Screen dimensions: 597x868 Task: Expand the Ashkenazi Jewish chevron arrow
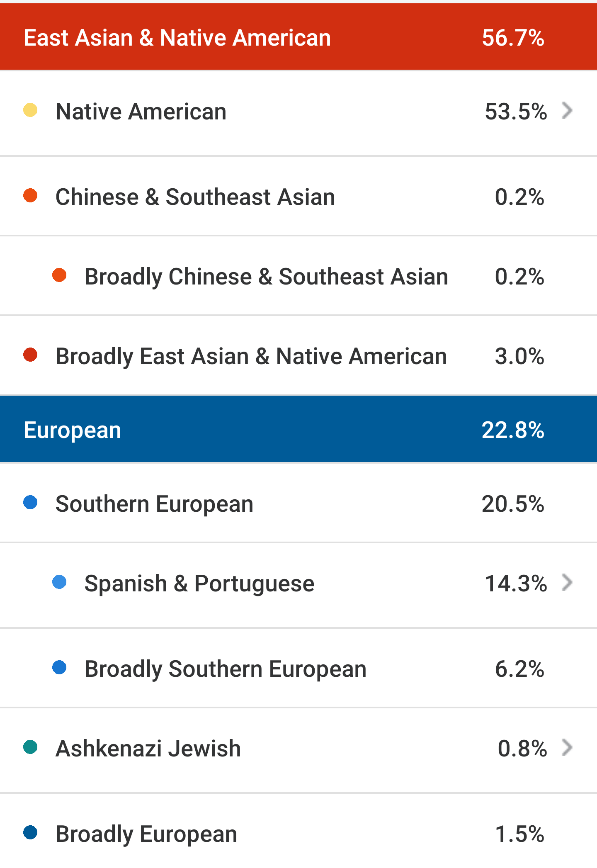coord(567,747)
